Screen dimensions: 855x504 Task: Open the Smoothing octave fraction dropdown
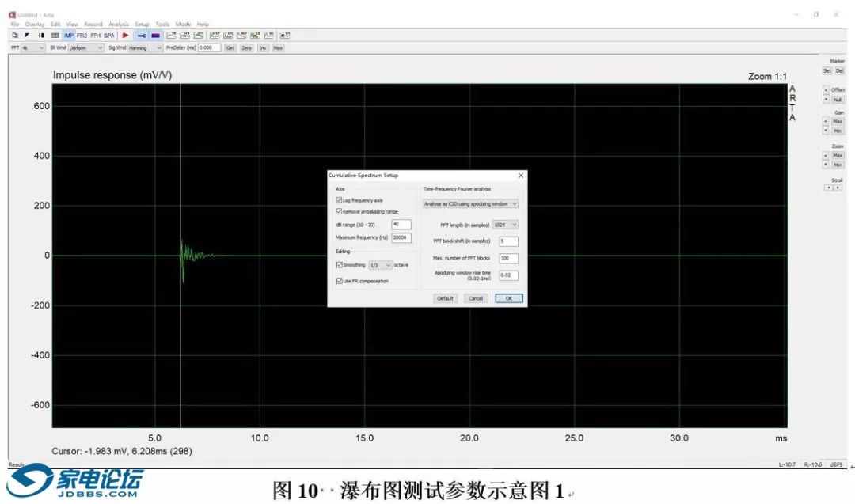click(381, 265)
